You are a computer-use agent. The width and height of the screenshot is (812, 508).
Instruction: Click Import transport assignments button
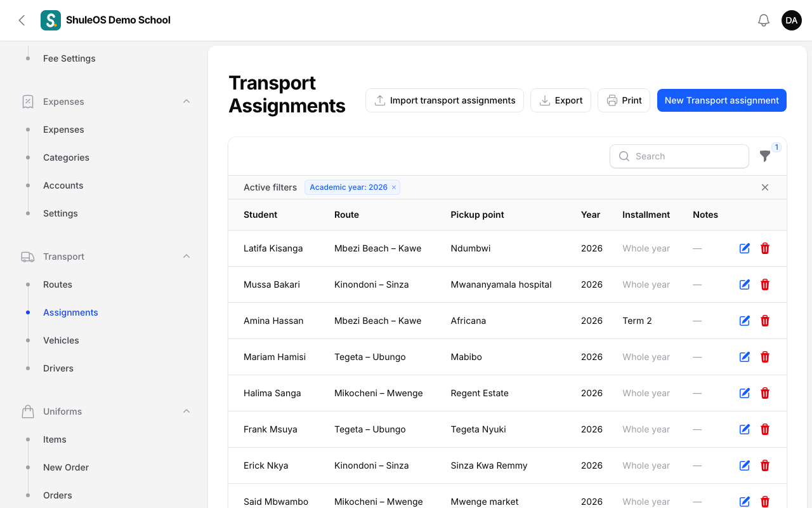click(445, 100)
